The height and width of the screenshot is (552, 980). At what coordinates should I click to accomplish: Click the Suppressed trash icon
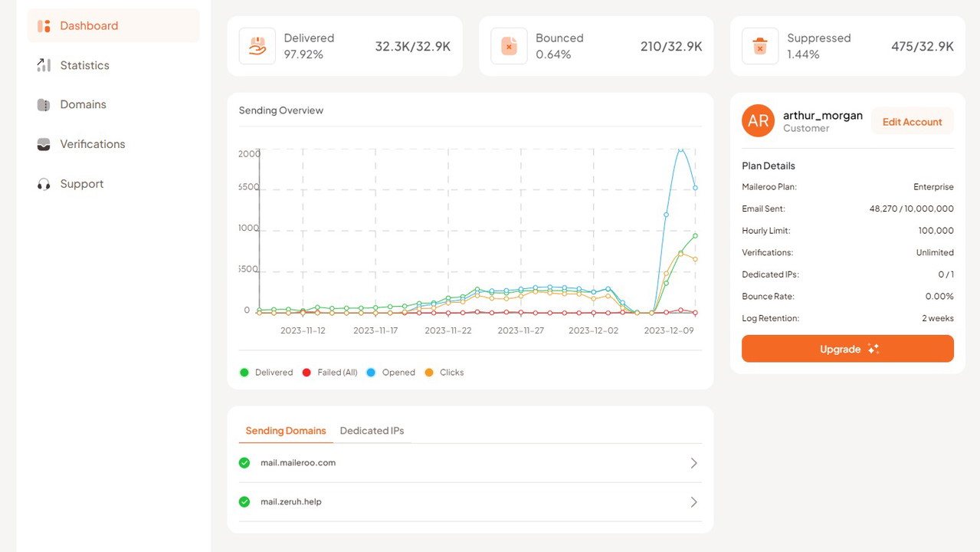click(760, 46)
